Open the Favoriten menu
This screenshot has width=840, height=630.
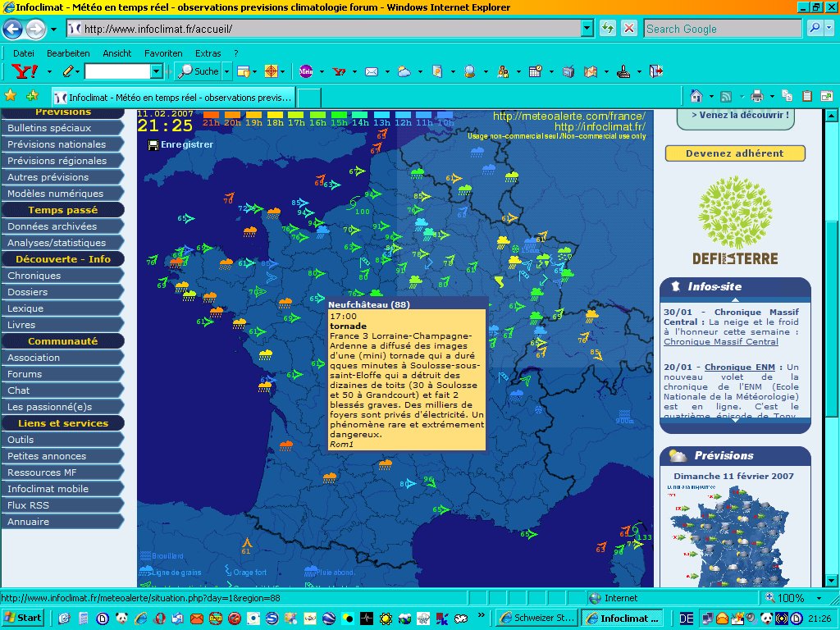coord(163,53)
